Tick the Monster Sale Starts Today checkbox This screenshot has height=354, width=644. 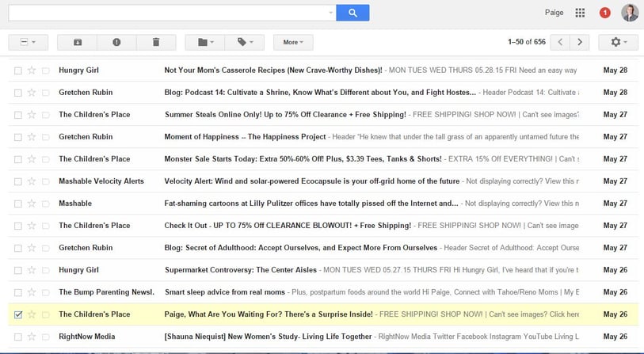(18, 159)
